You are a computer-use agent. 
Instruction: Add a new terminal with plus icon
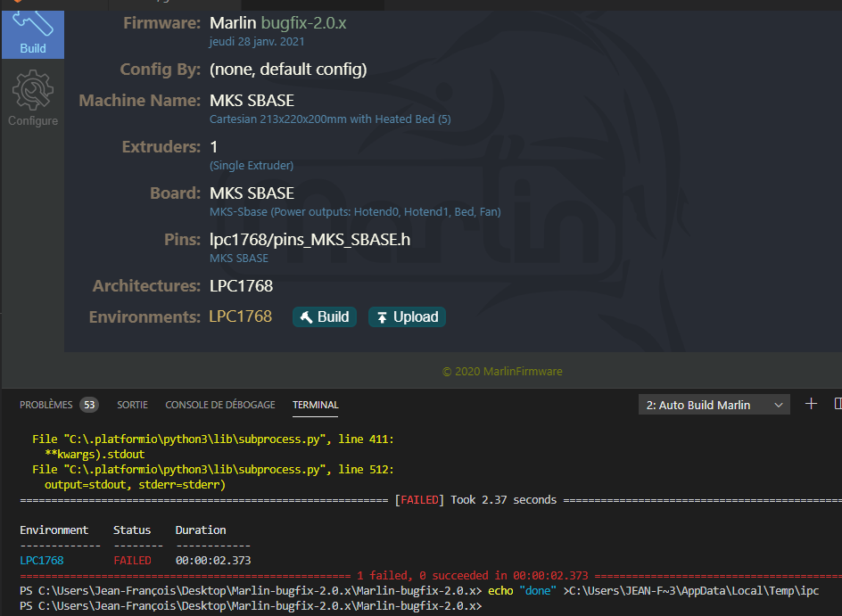[x=811, y=404]
